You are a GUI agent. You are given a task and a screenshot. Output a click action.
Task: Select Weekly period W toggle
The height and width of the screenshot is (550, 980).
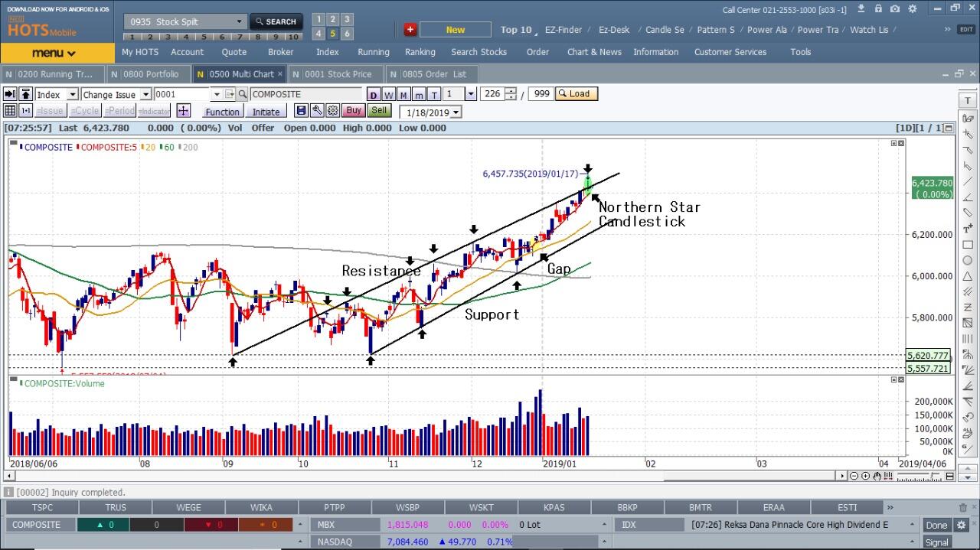pyautogui.click(x=388, y=94)
